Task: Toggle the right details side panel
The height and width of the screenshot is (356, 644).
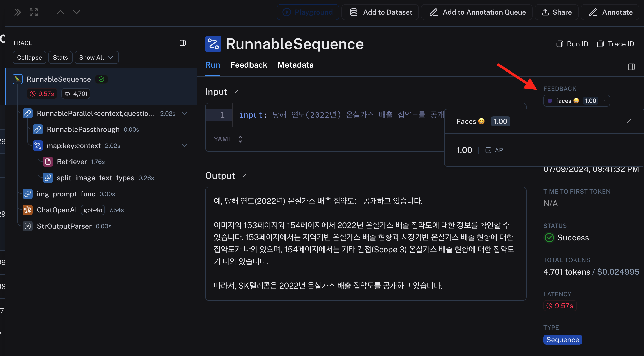Action: [x=631, y=67]
